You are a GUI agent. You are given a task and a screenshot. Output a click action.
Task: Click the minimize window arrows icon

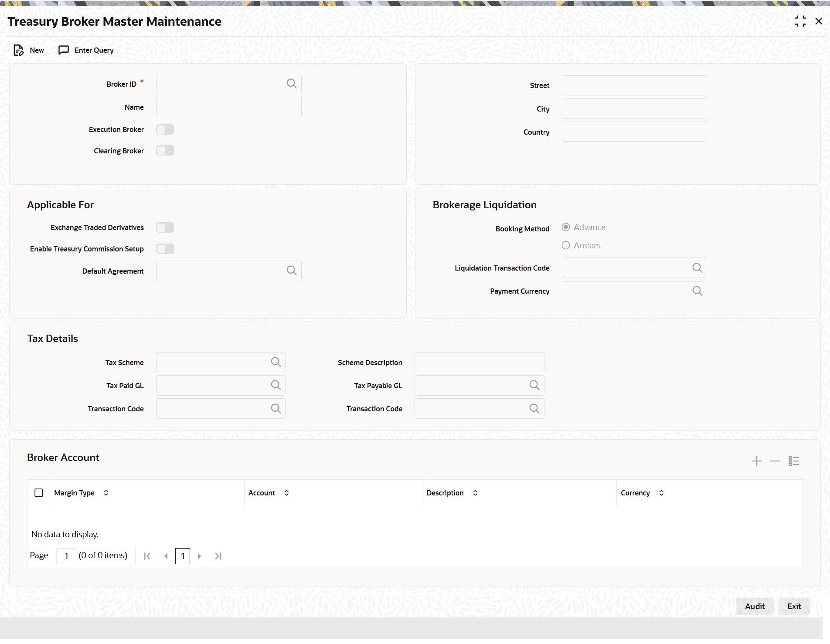pos(800,21)
